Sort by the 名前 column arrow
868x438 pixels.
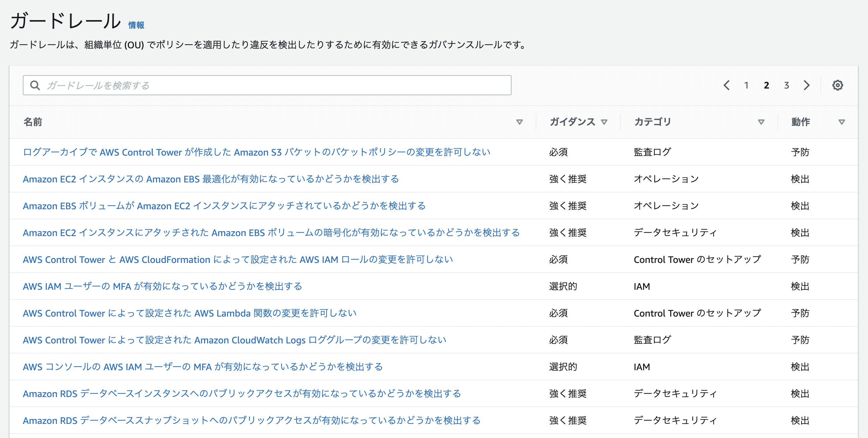(x=519, y=122)
